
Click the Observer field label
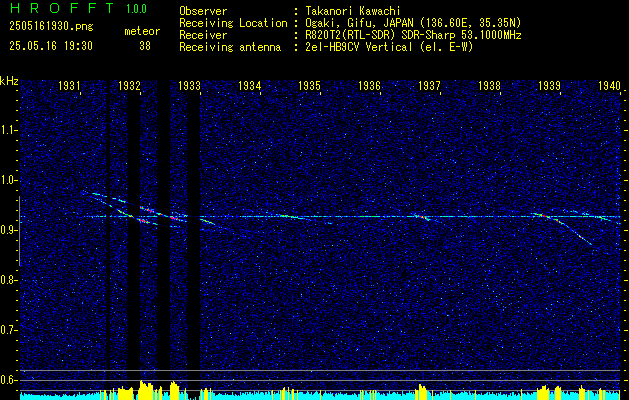[x=203, y=11]
